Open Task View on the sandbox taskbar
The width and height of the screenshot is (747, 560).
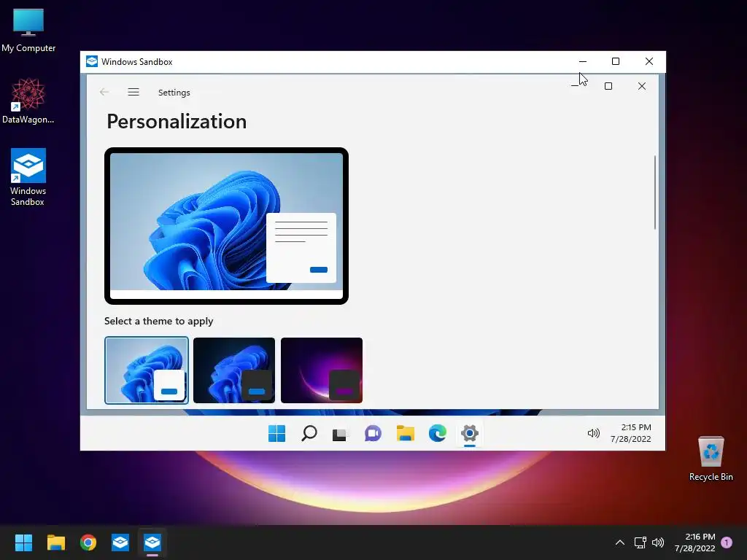(x=340, y=434)
